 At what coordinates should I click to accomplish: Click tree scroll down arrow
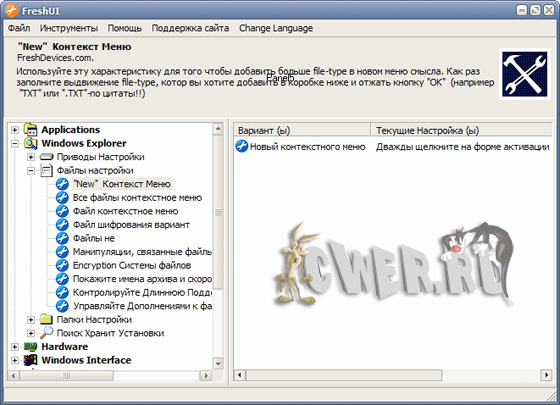tap(218, 364)
